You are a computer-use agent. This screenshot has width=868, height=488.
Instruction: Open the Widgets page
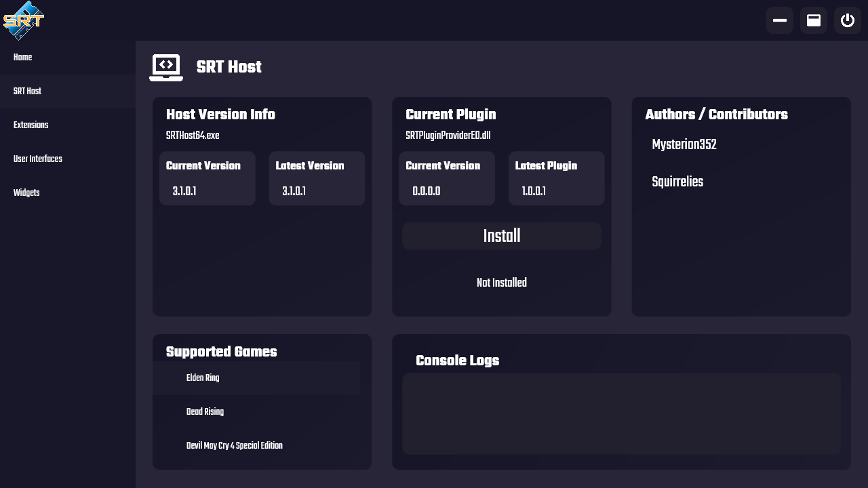tap(68, 193)
